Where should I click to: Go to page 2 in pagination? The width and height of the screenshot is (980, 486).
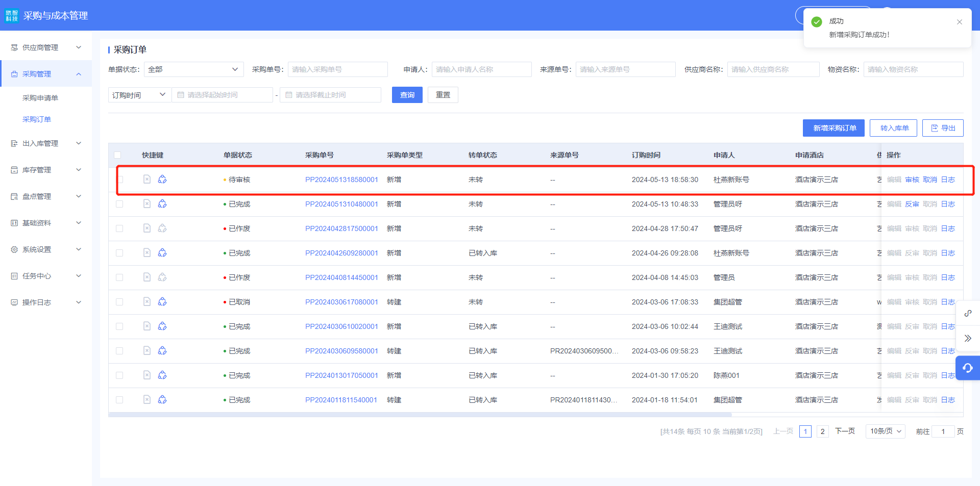[822, 431]
